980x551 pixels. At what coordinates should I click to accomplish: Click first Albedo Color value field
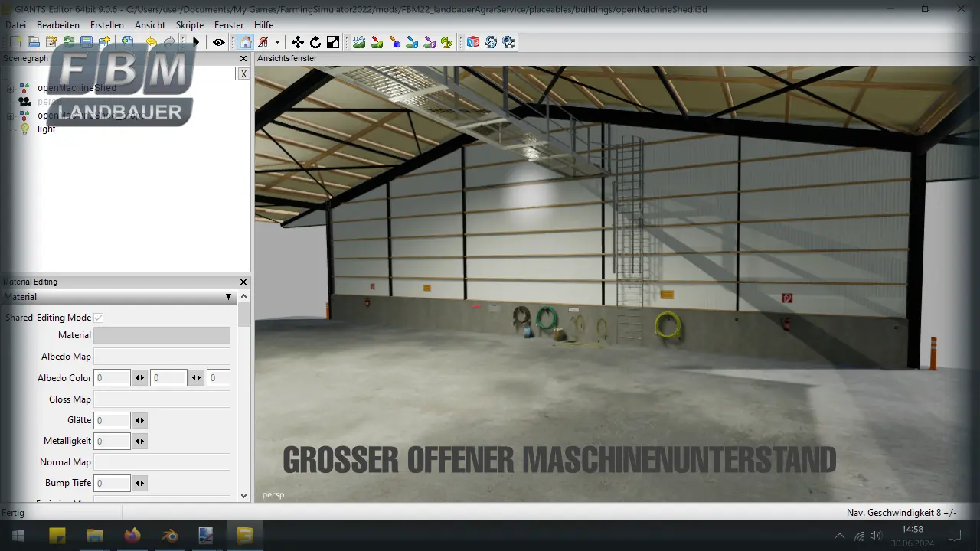pos(112,378)
